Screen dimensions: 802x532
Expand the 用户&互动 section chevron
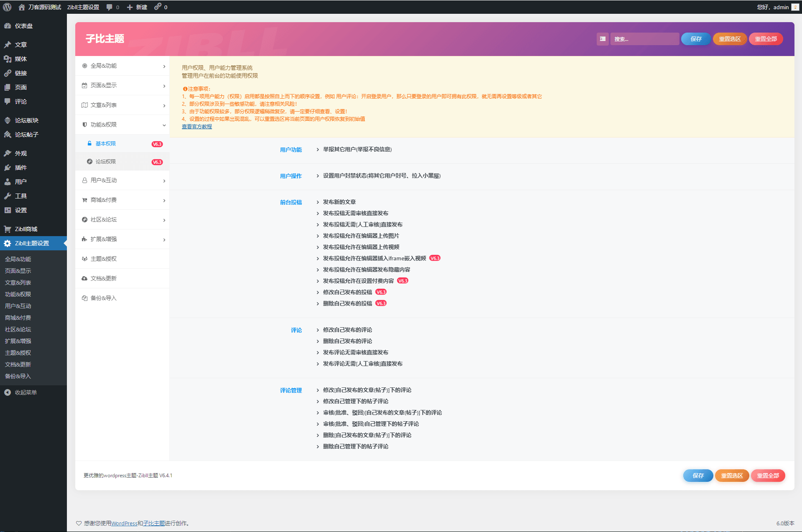click(163, 181)
